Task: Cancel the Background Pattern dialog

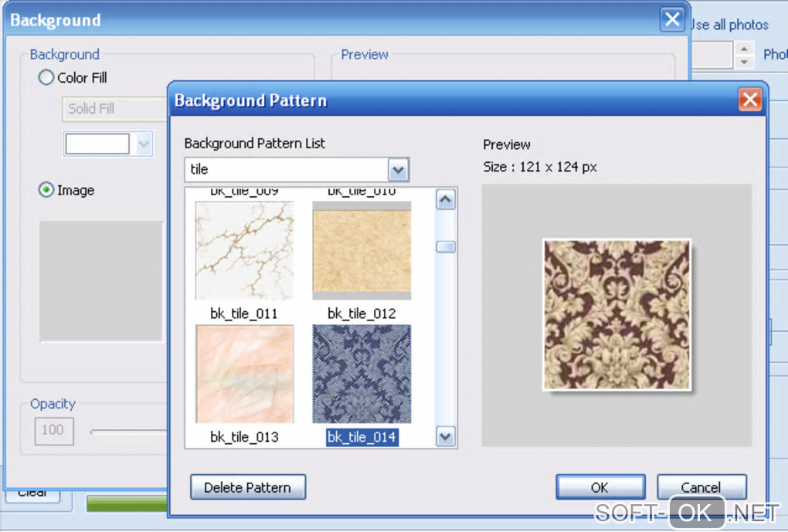Action: (701, 487)
